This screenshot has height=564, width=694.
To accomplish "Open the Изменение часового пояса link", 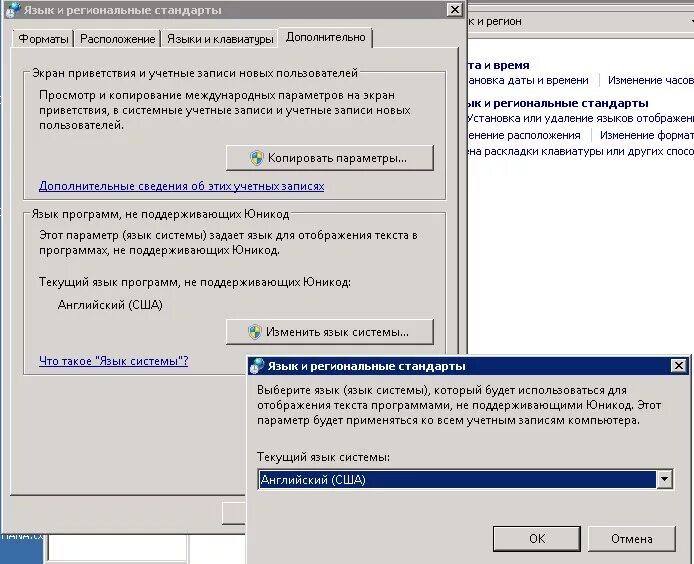I will tap(651, 80).
